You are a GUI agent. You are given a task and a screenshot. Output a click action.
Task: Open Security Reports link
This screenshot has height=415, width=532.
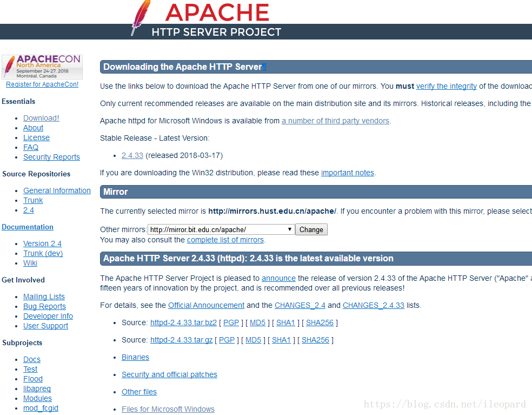pos(51,157)
